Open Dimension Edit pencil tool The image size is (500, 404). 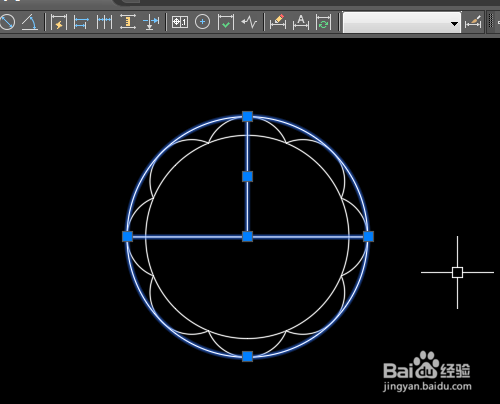coord(278,22)
